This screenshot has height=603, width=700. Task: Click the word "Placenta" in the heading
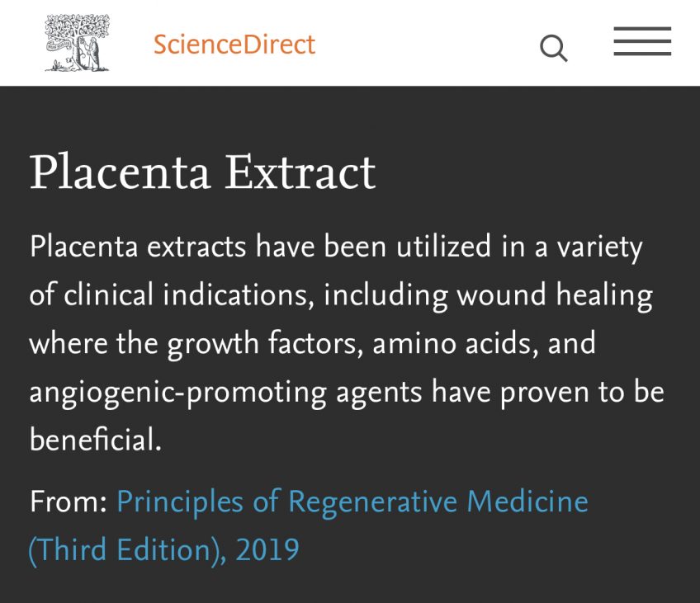click(120, 172)
